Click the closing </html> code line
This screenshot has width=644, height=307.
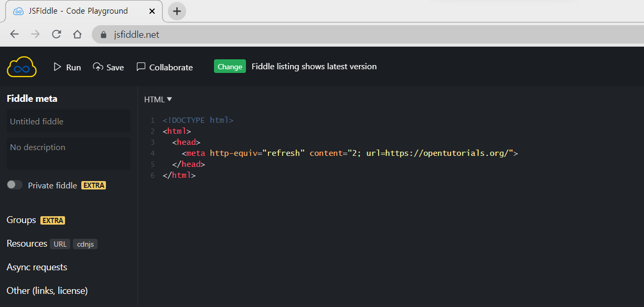[179, 175]
